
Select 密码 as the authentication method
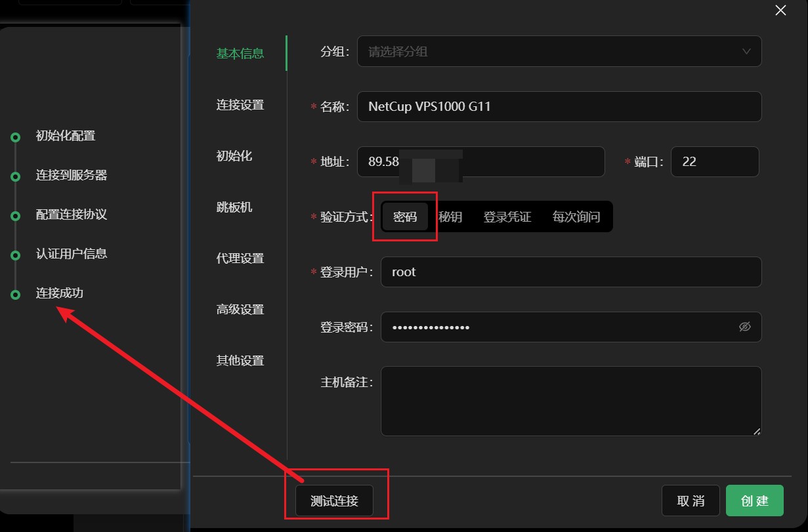tap(405, 216)
